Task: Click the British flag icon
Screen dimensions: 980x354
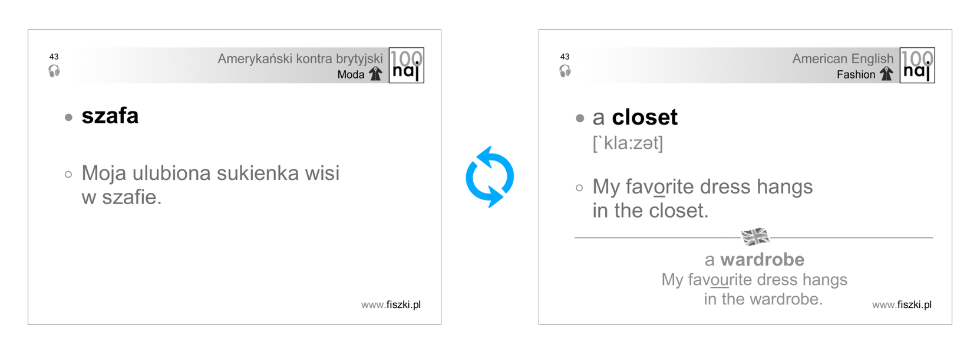Action: 755,237
